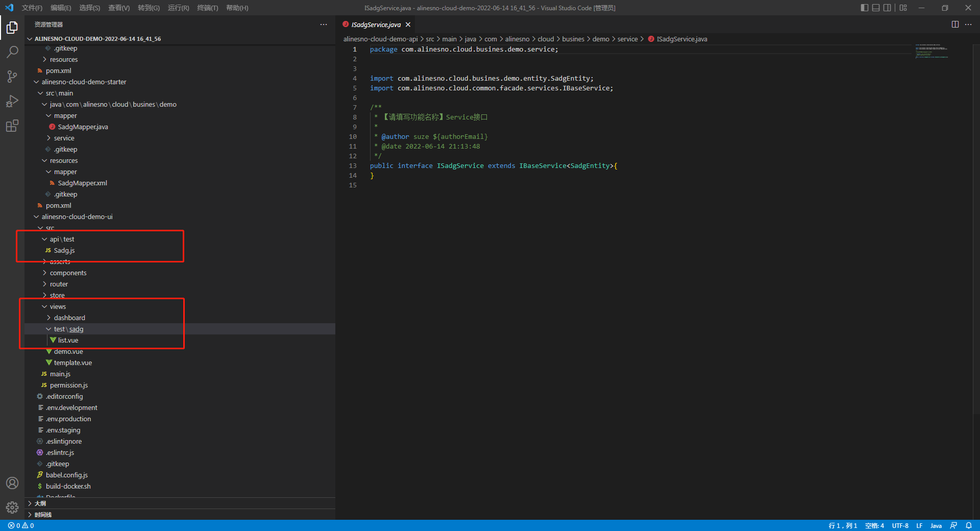
Task: Open the Source Control view
Action: tap(12, 77)
